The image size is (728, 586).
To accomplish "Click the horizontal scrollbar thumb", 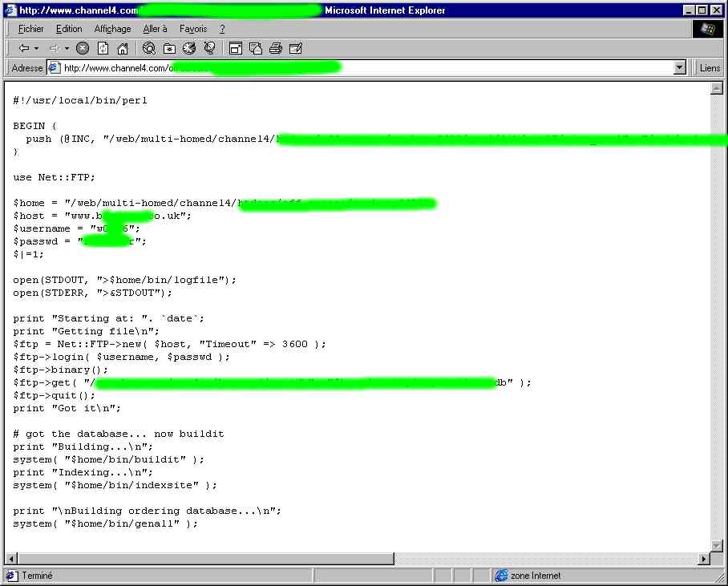I will click(x=206, y=559).
